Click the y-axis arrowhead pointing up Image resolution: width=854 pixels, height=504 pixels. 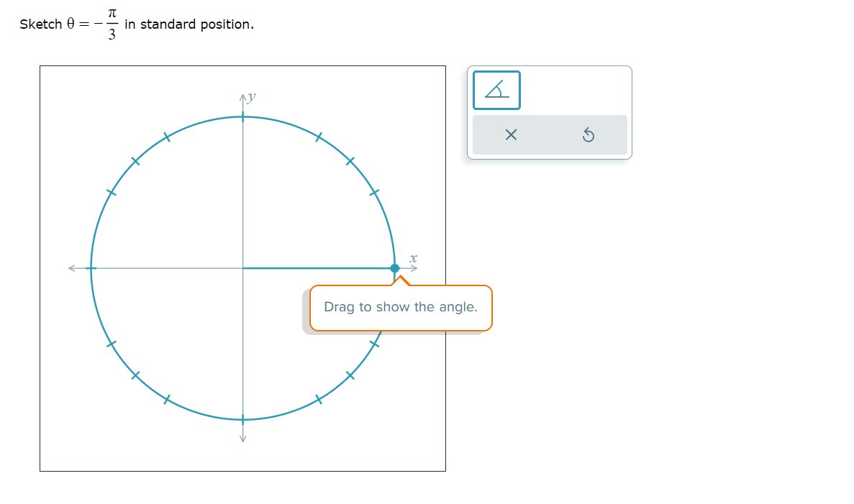click(243, 95)
